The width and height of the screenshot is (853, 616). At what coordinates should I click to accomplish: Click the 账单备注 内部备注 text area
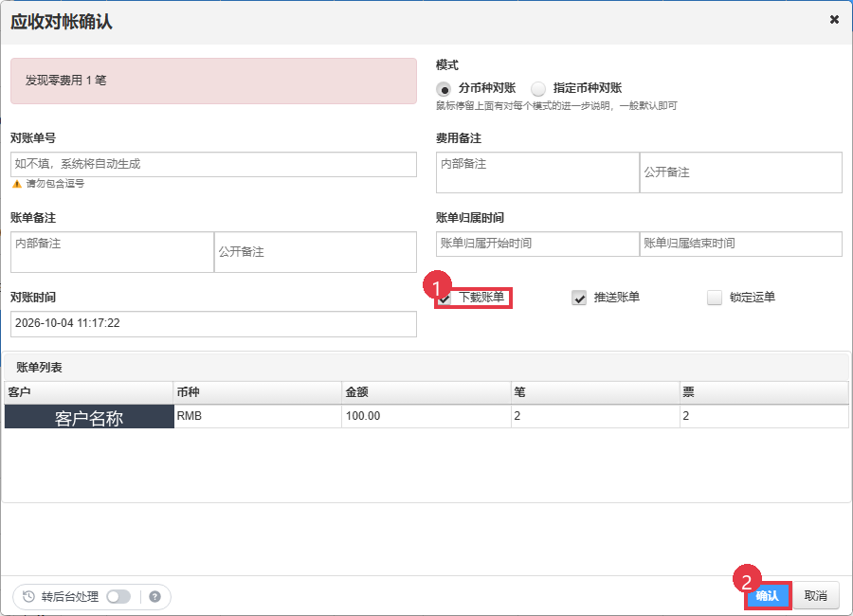click(x=112, y=252)
